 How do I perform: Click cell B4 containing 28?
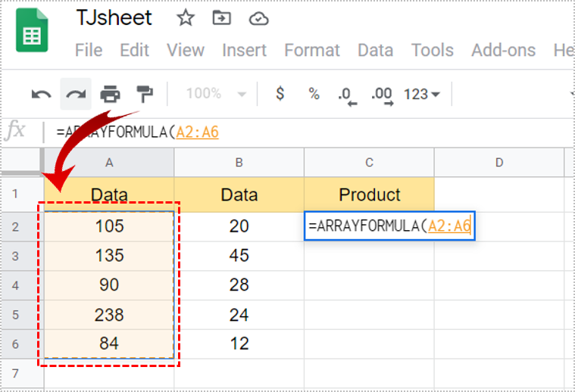click(x=239, y=285)
